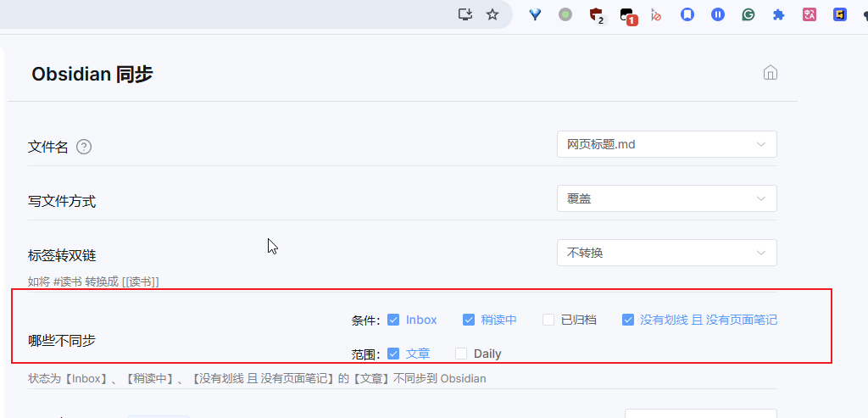Screen dimensions: 868x418
Task: Open the blue funnel extension
Action: coord(535,15)
